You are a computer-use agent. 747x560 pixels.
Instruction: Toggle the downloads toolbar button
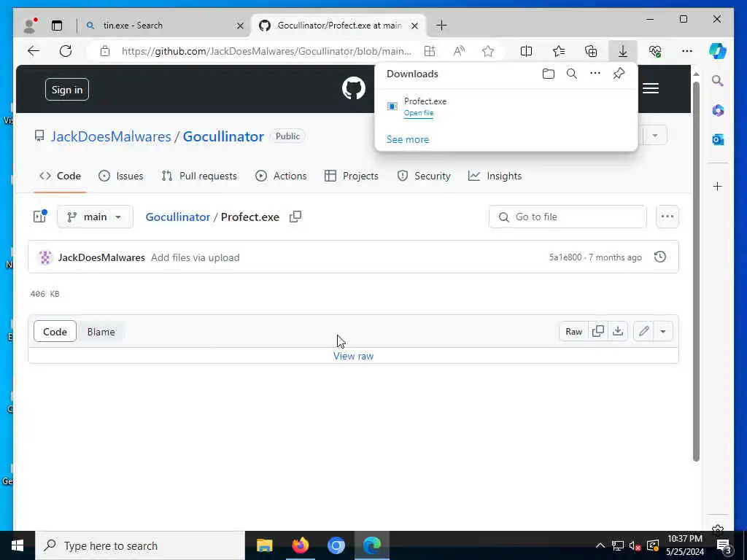[x=623, y=51]
